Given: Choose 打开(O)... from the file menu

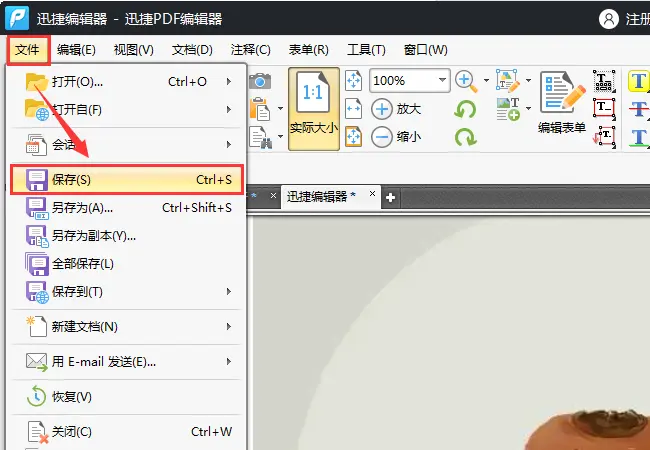Looking at the screenshot, I should pos(126,82).
